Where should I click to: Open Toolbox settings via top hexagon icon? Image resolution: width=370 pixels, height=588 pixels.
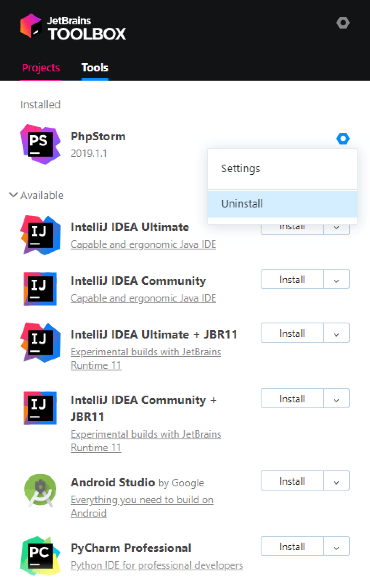pos(343,23)
